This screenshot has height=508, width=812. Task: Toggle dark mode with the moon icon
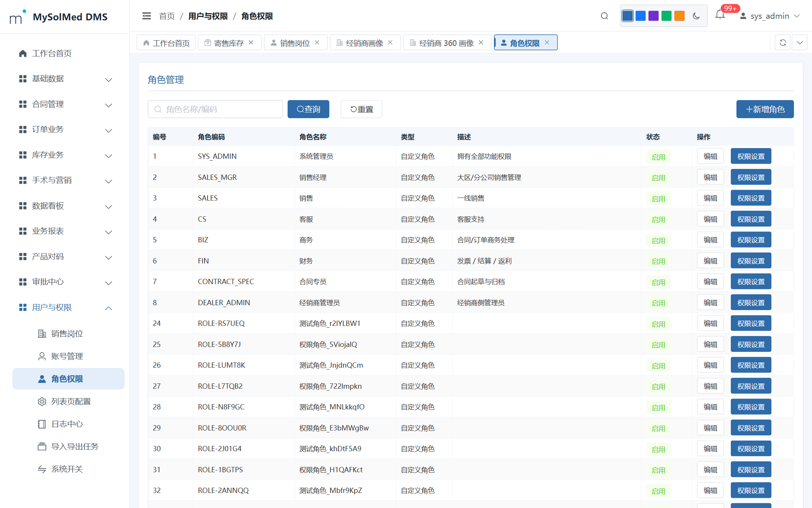(696, 16)
